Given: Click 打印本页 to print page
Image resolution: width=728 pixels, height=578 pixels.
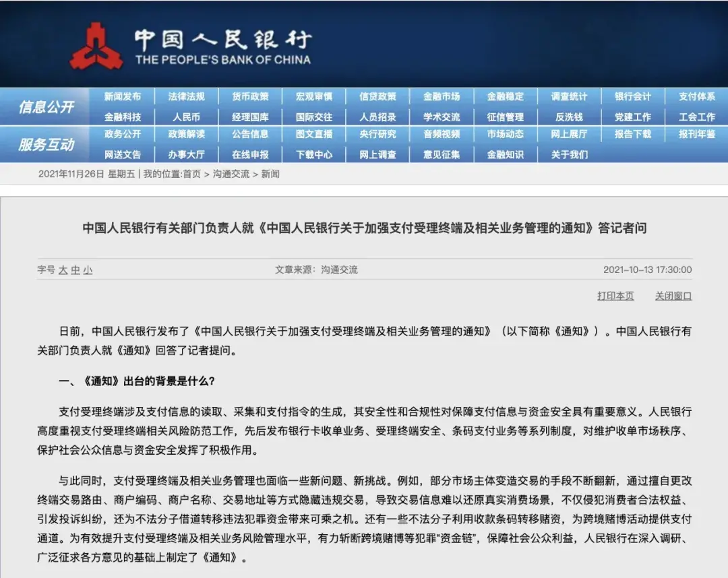Looking at the screenshot, I should 615,296.
